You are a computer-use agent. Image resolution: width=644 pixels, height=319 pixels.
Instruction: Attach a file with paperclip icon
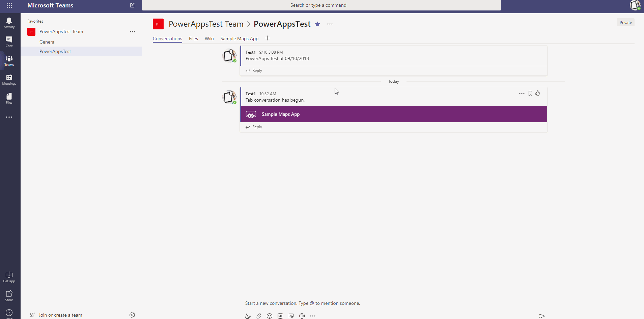[259, 316]
